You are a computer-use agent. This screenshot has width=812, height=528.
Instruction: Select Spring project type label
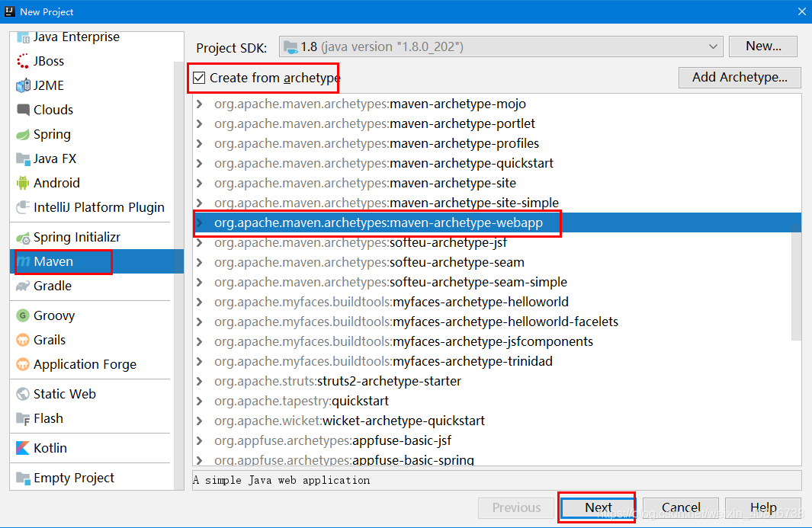(x=52, y=135)
